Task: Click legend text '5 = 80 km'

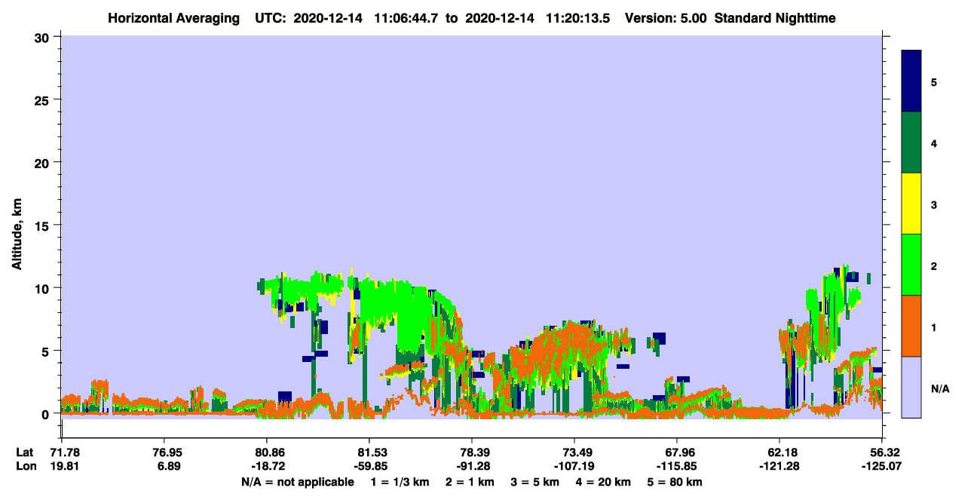Action: point(675,482)
